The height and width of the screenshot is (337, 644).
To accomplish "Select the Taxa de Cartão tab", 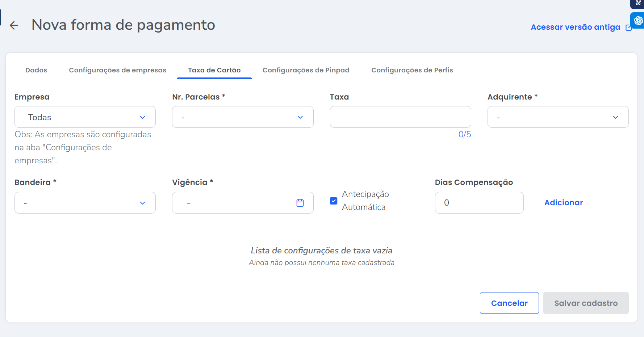I will point(214,70).
